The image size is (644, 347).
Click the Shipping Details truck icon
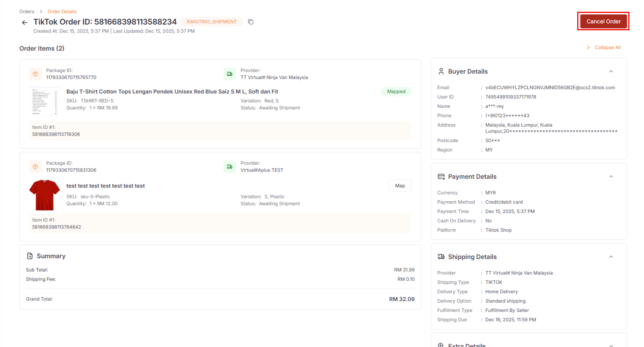441,257
